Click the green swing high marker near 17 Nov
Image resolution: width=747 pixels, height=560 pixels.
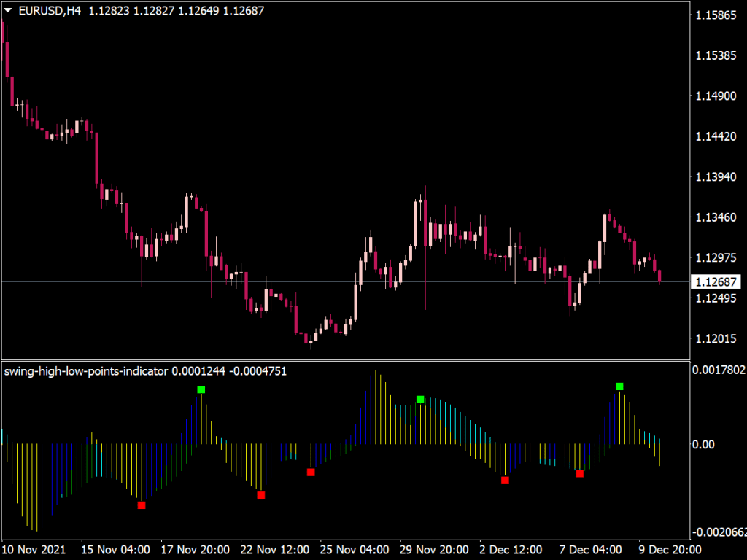coord(202,390)
